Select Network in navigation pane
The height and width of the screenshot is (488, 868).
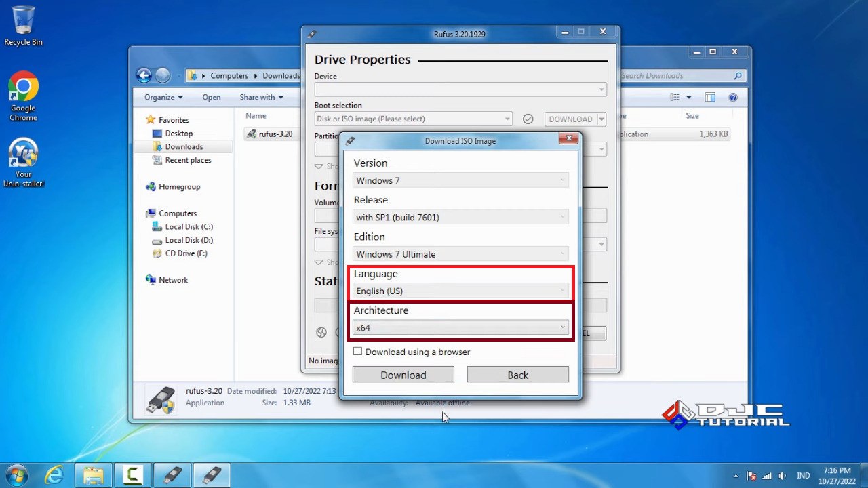pos(173,280)
